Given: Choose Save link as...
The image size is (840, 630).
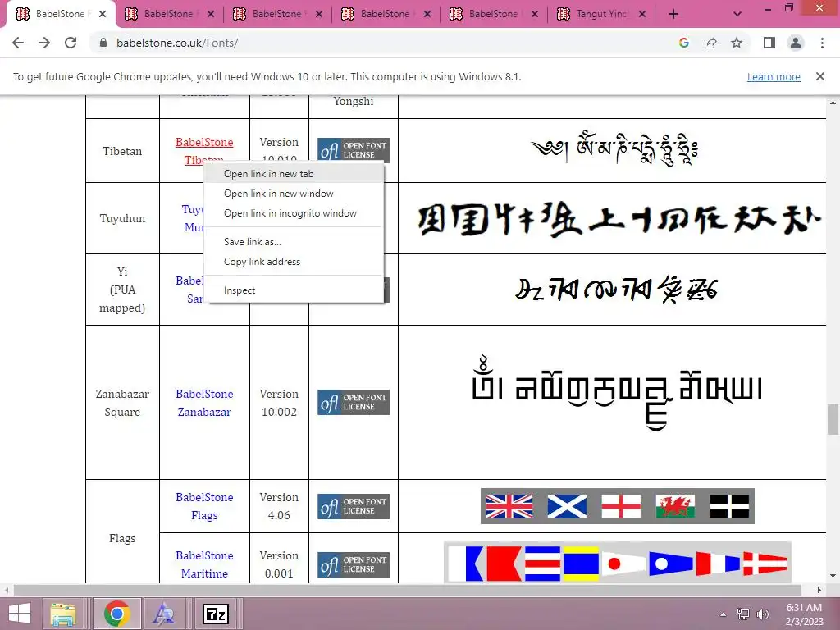Looking at the screenshot, I should coord(294,242).
